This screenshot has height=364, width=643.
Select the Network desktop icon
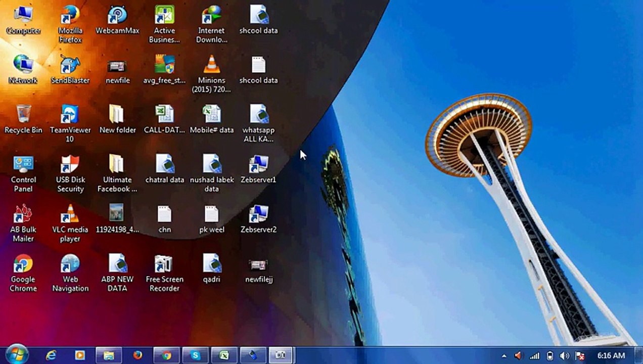(x=23, y=70)
